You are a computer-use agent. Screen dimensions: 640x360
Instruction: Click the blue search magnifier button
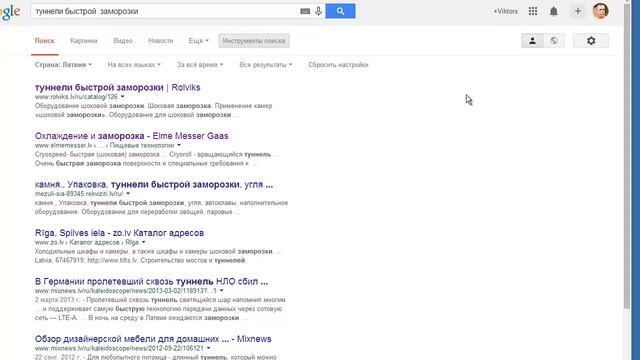tap(340, 11)
